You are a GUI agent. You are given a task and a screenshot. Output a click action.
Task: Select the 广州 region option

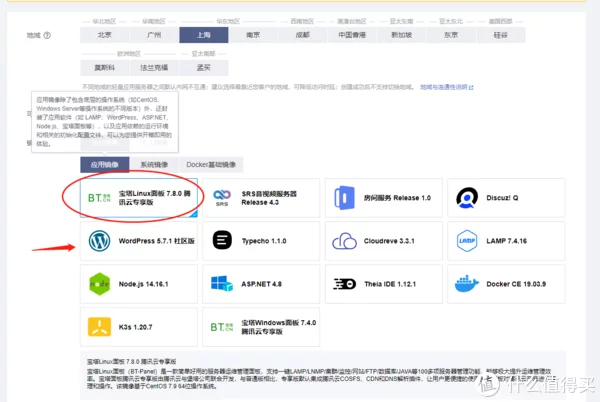point(154,35)
